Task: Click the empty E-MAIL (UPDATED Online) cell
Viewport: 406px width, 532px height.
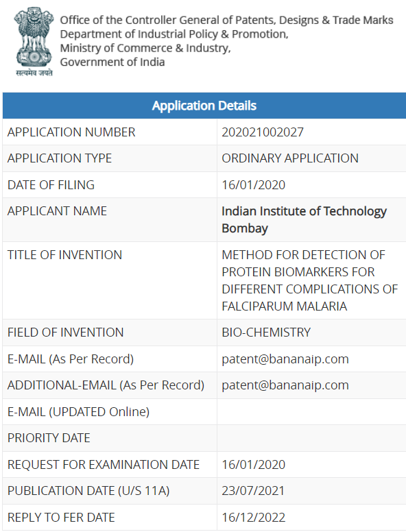Action: click(311, 411)
